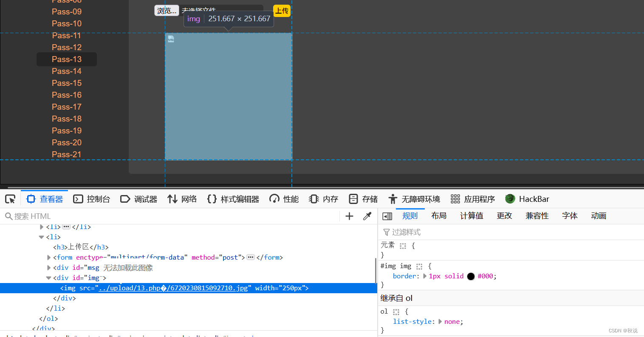
Task: Open the img src upload/13.php link
Action: point(173,288)
